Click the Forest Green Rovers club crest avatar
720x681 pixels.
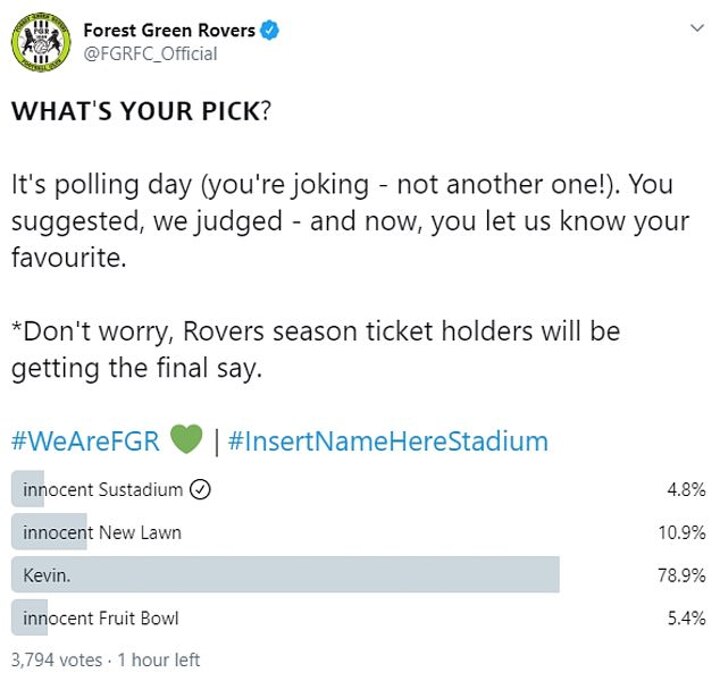click(42, 41)
